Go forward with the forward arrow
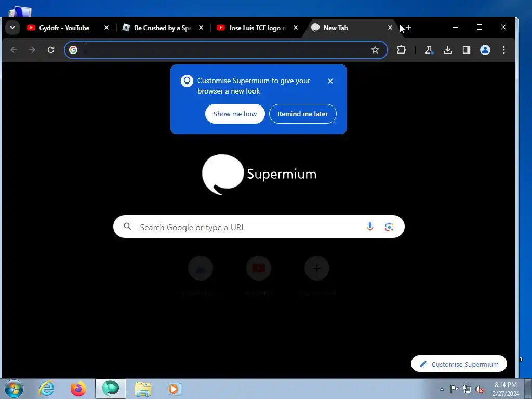The width and height of the screenshot is (532, 399). coord(32,50)
